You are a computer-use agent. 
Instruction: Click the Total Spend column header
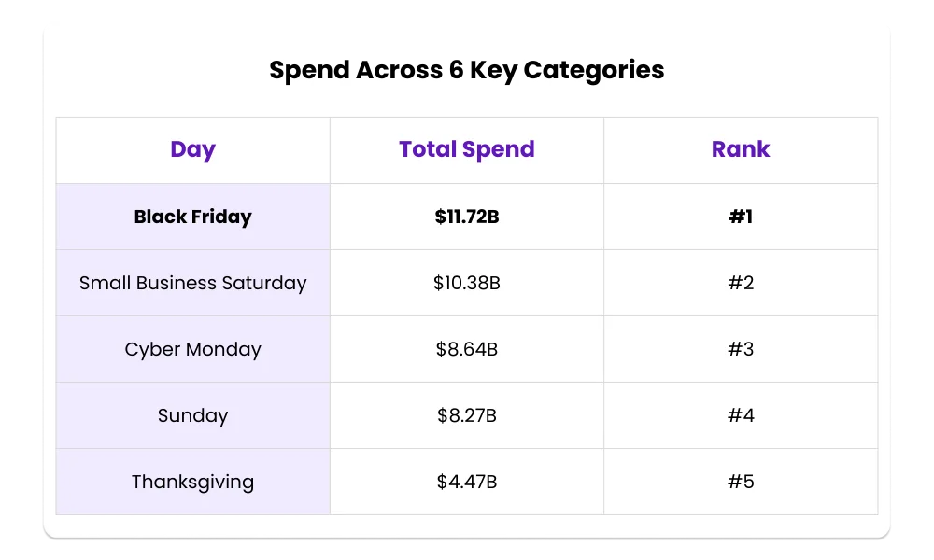point(466,149)
